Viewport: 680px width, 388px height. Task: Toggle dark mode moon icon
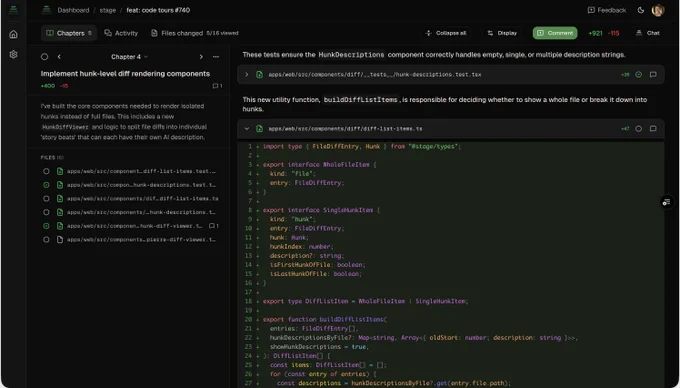coord(641,10)
